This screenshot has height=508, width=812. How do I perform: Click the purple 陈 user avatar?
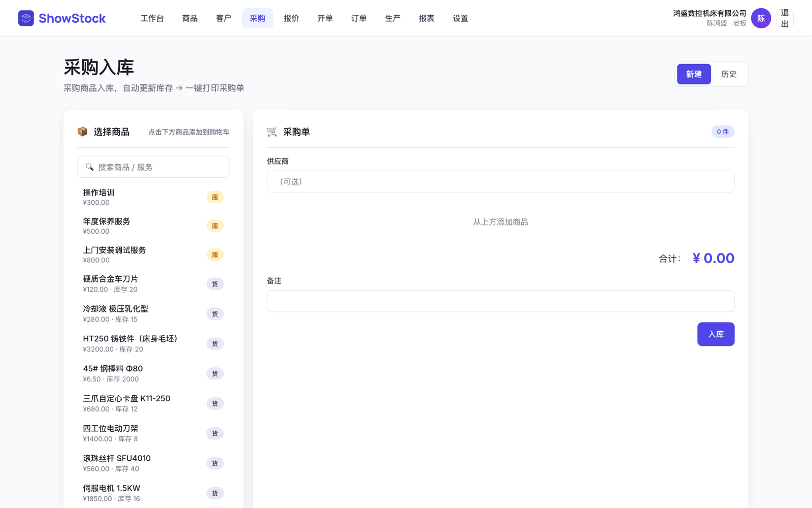(761, 18)
